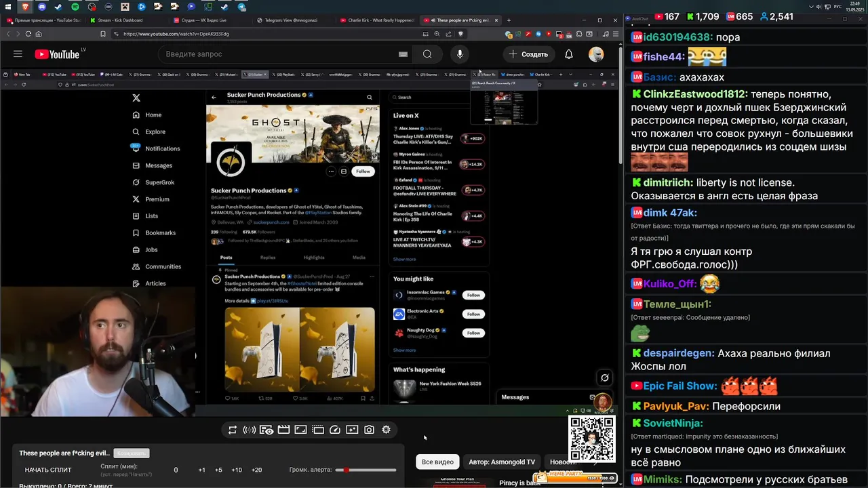Start voice search with the microphone

coord(460,54)
